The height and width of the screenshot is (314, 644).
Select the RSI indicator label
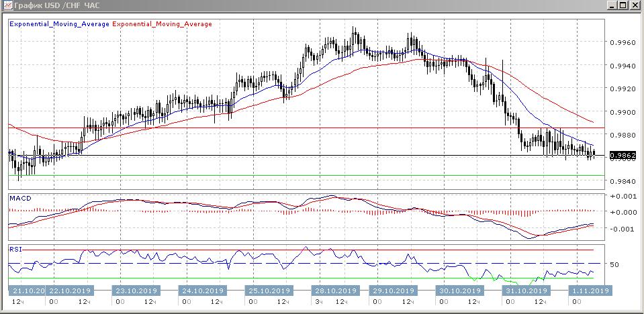[15, 249]
